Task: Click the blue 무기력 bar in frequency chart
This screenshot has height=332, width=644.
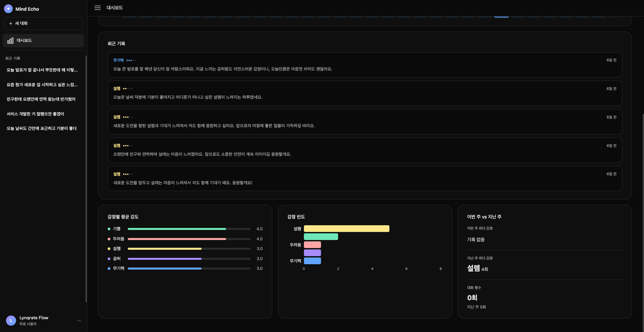Action: point(312,261)
